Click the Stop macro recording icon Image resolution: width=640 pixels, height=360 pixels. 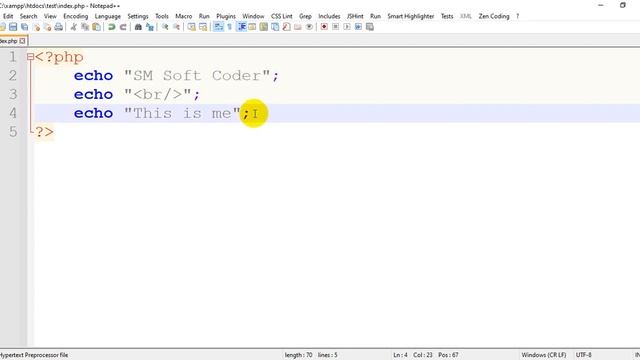336,27
